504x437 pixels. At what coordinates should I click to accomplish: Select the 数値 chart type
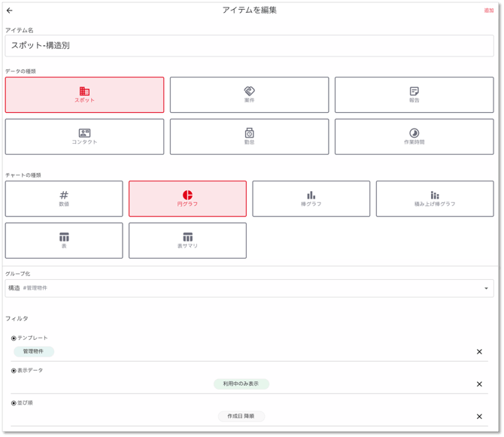(64, 199)
